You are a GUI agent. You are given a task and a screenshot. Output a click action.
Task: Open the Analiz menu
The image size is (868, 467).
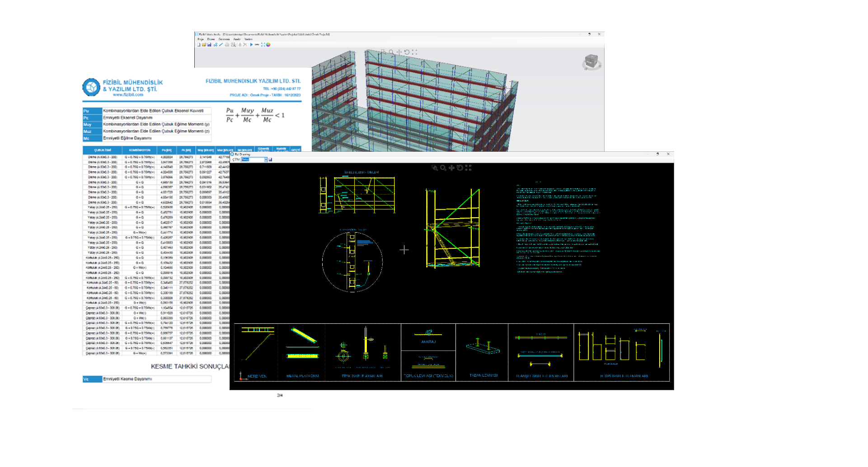point(237,39)
